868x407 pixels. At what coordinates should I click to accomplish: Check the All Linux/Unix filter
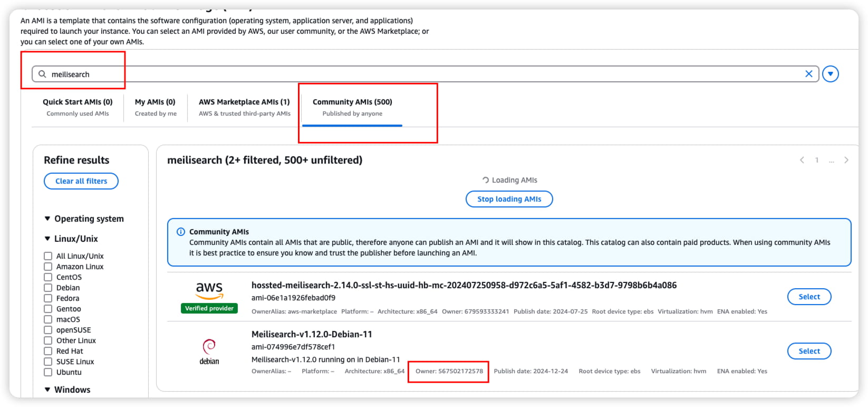click(48, 256)
